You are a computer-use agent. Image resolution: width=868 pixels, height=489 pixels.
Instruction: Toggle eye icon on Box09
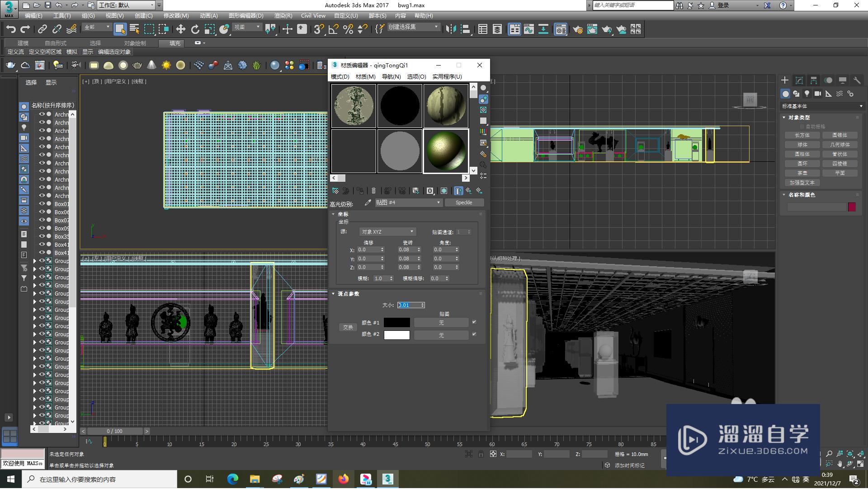point(41,228)
